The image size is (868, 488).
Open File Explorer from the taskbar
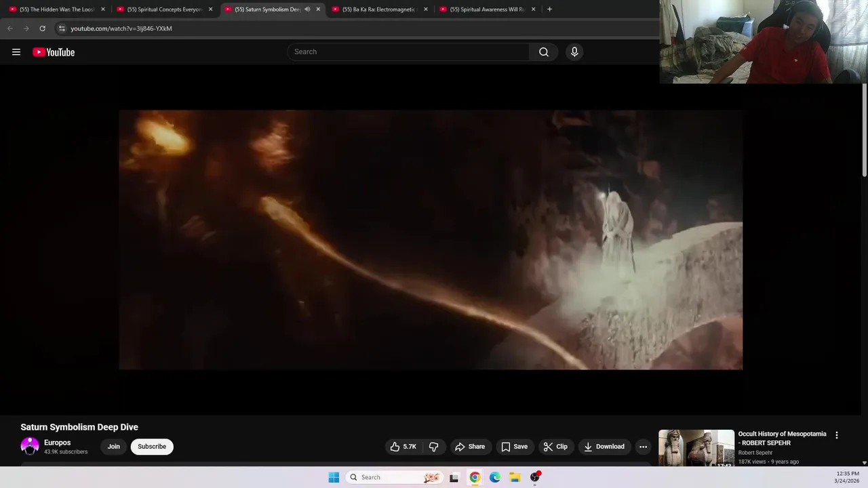515,477
